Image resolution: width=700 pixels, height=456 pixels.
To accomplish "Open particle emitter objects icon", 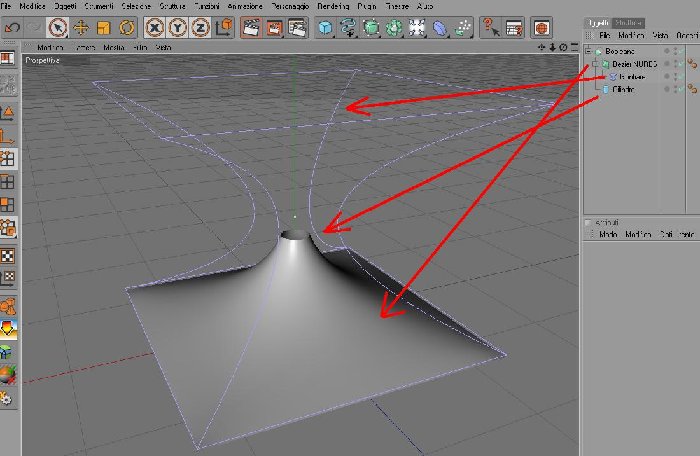I will coord(463,28).
